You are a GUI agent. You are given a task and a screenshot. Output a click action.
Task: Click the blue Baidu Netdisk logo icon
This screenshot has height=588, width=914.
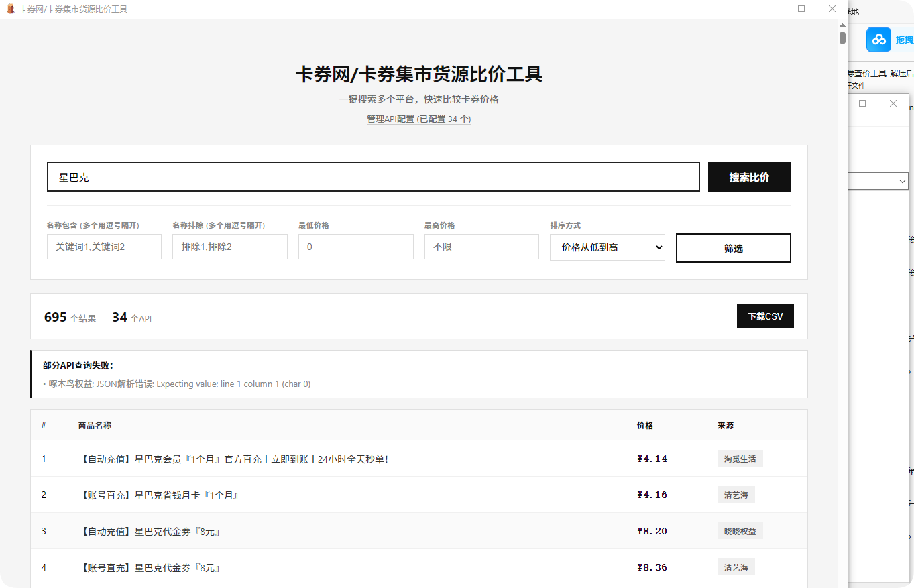(x=878, y=40)
